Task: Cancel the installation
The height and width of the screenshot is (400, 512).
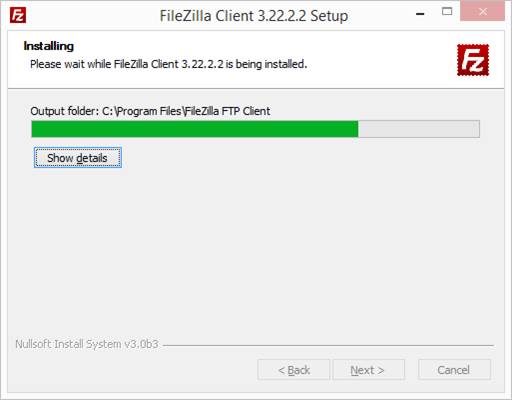Action: 454,370
